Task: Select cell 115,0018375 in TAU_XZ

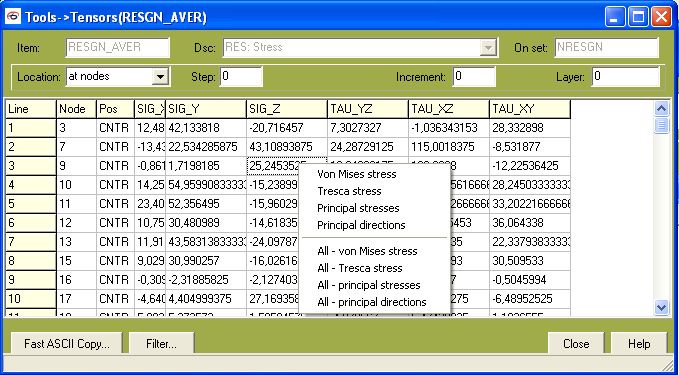Action: (x=449, y=147)
